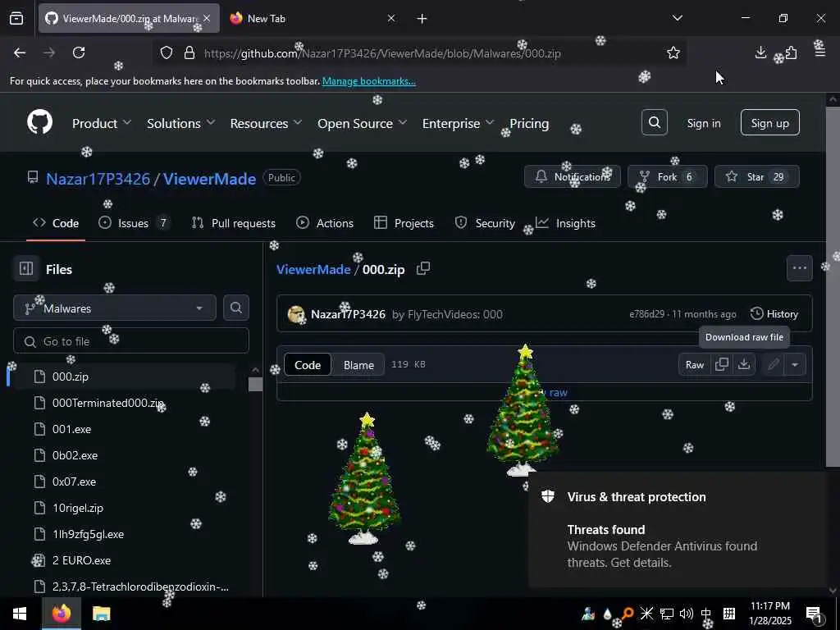Expand more edit options dropdown arrow
Viewport: 840px width, 630px height.
click(795, 364)
